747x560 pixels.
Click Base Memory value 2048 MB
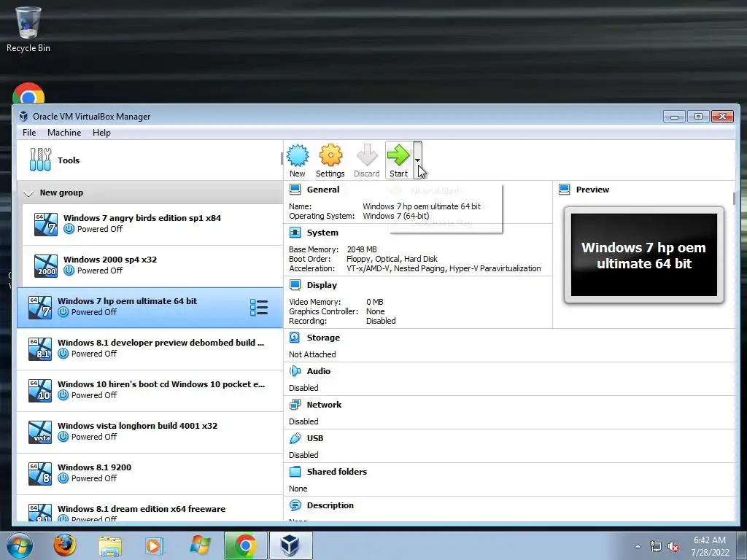coord(362,249)
